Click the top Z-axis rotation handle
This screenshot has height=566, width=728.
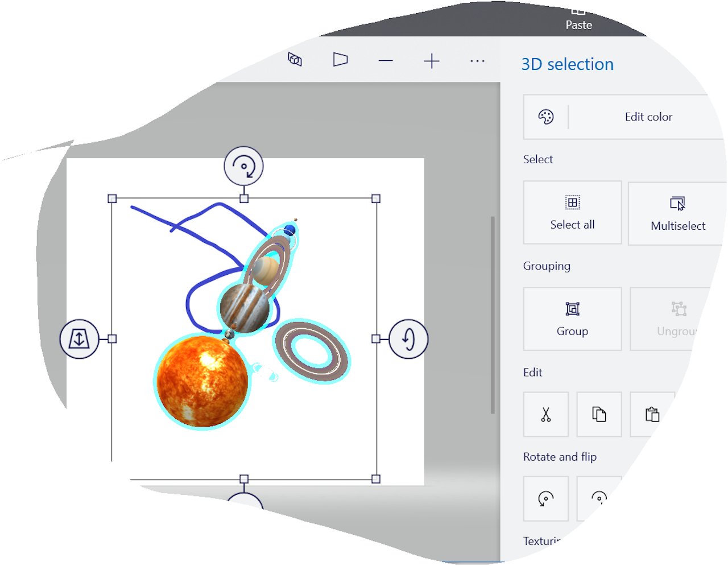pos(244,166)
